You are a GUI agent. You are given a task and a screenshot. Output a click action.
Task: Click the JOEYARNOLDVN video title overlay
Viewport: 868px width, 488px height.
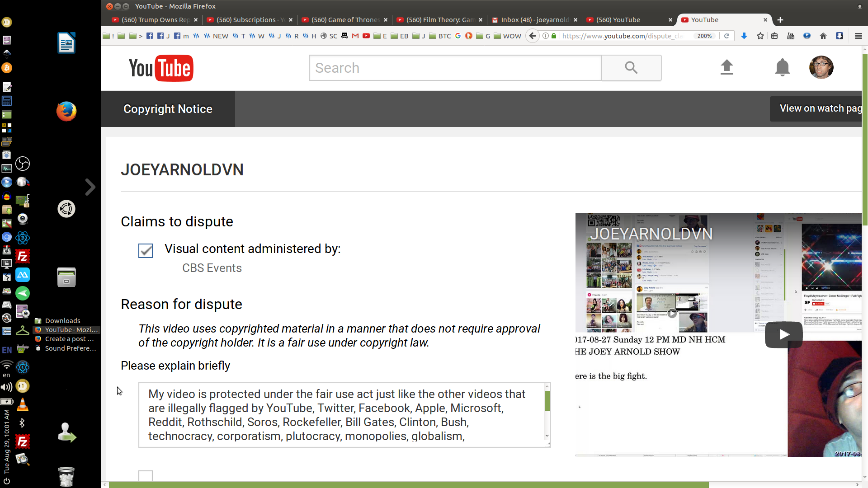click(x=651, y=234)
